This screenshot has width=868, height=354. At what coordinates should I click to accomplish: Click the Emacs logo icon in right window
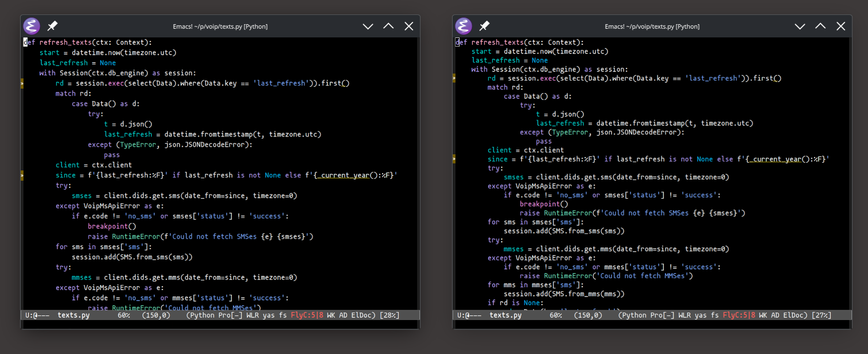tap(463, 26)
